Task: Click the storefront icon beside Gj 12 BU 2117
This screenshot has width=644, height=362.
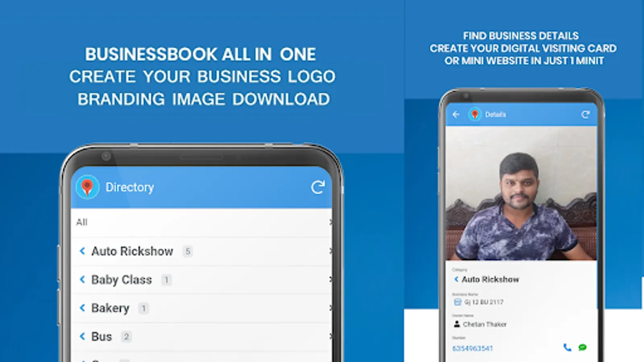Action: click(x=457, y=302)
